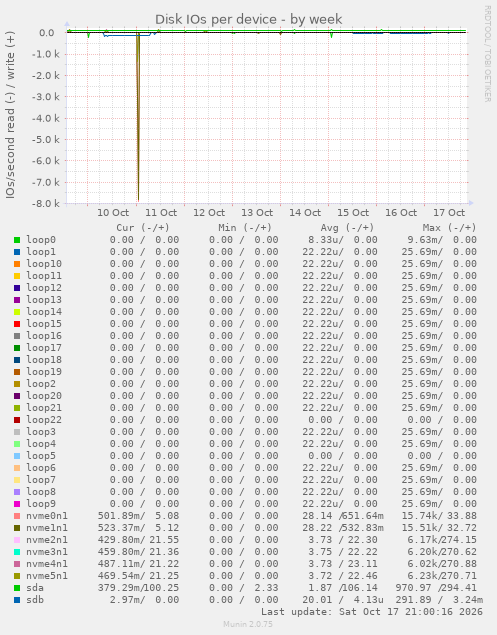Image resolution: width=497 pixels, height=635 pixels.
Task: Click the loop4 device label
Action: [x=41, y=444]
